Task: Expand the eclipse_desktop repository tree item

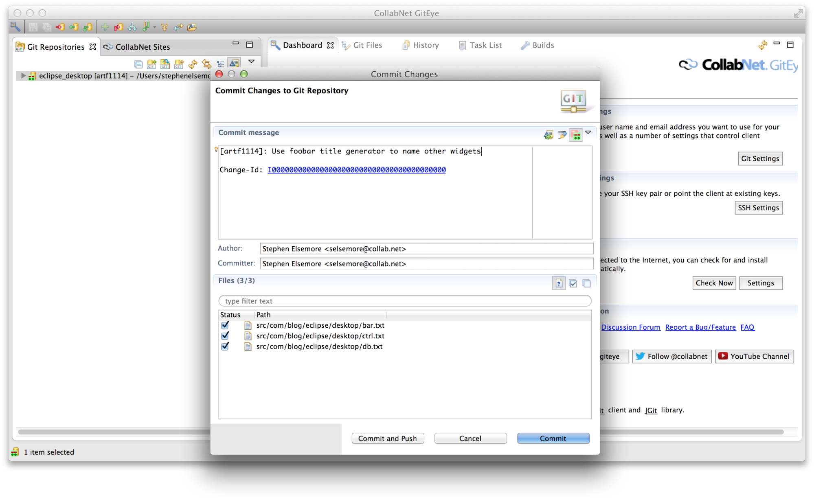Action: [x=23, y=76]
